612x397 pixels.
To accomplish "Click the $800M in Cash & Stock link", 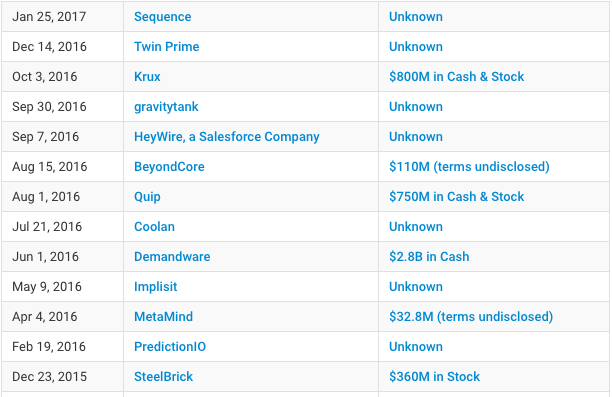I will click(x=456, y=77).
